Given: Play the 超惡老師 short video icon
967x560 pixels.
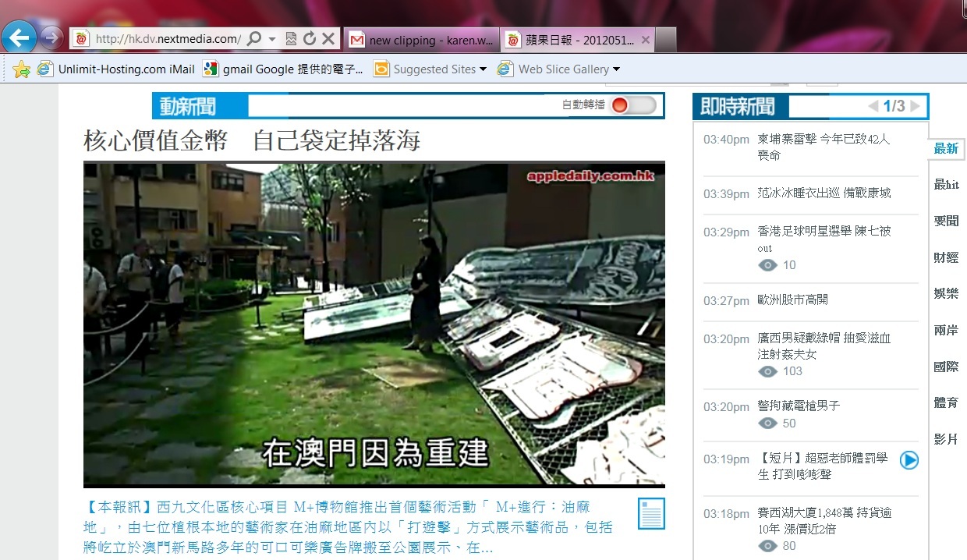Looking at the screenshot, I should tap(909, 460).
